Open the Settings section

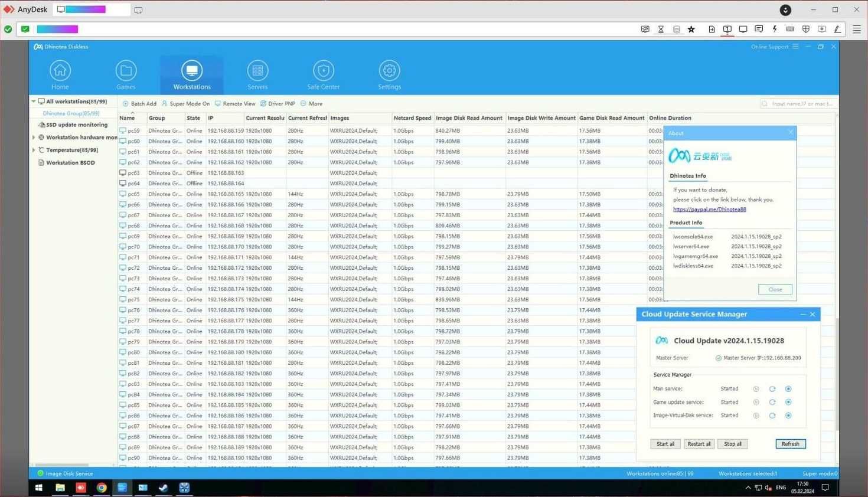point(389,75)
